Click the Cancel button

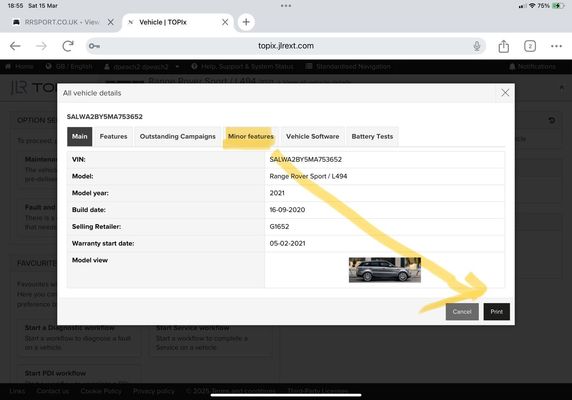point(462,312)
